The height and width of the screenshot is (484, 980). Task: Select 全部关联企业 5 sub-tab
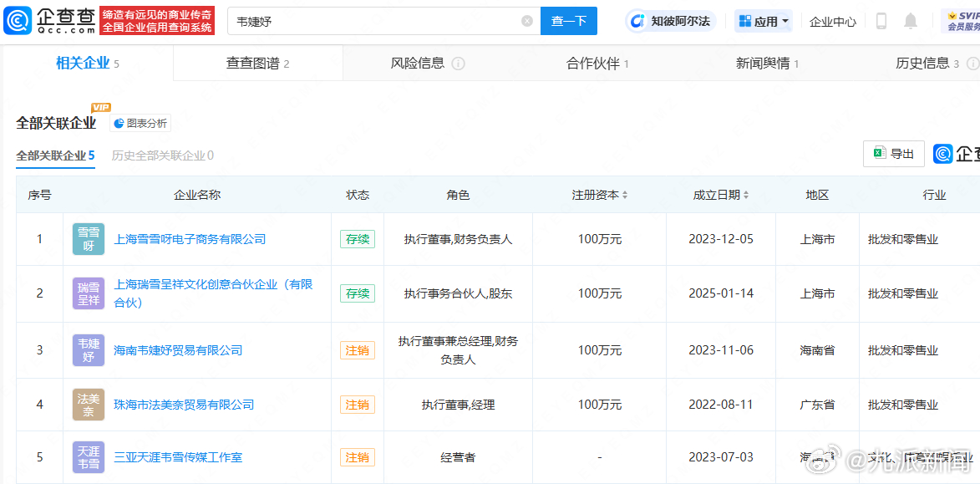tap(56, 155)
